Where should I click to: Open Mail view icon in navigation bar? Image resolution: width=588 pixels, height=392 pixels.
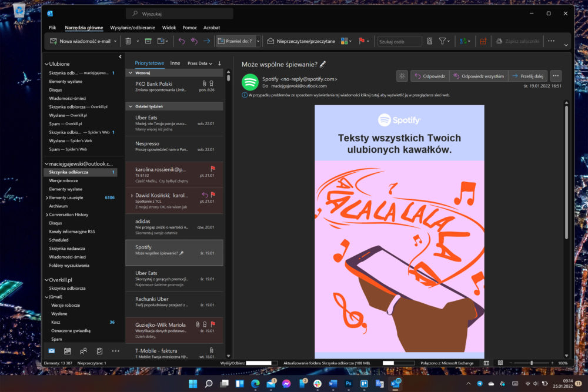(x=52, y=351)
